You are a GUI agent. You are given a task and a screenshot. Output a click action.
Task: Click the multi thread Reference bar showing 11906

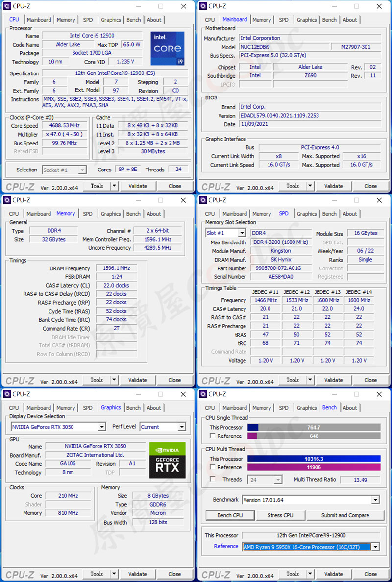click(x=314, y=467)
